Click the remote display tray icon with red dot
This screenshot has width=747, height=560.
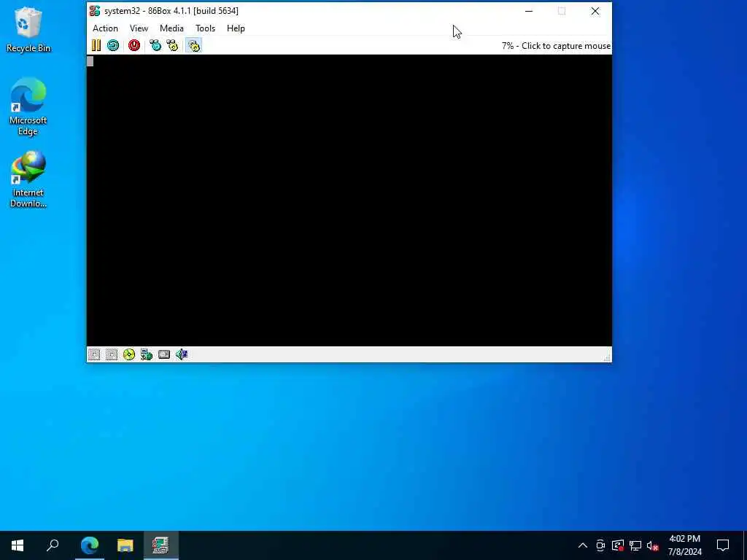(618, 545)
